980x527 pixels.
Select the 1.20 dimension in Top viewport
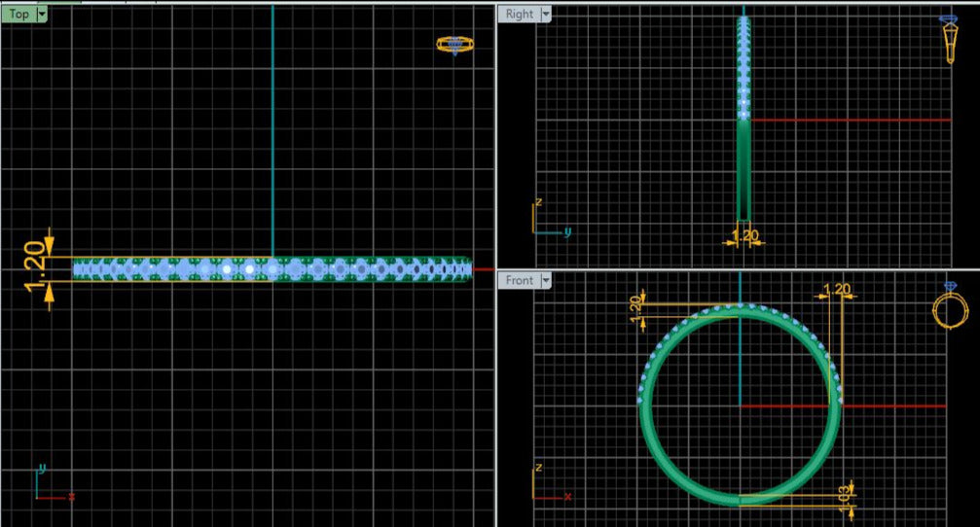coord(33,263)
